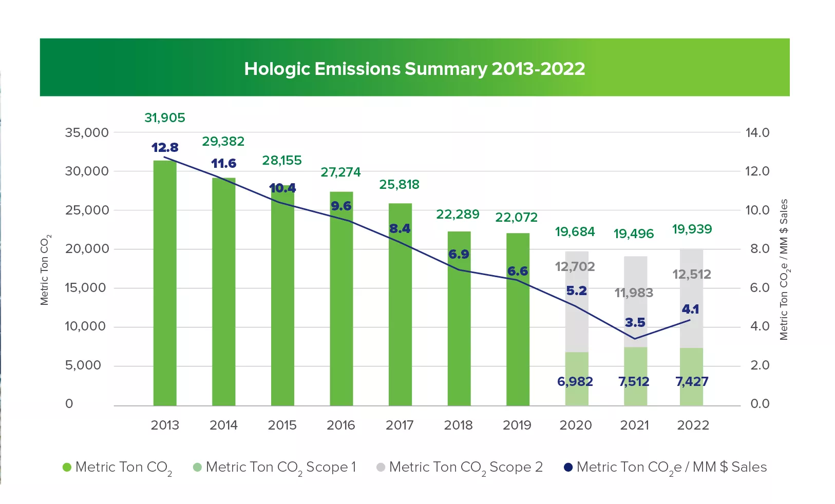Click the 12.8 intensity label
835x504 pixels.
tap(165, 148)
